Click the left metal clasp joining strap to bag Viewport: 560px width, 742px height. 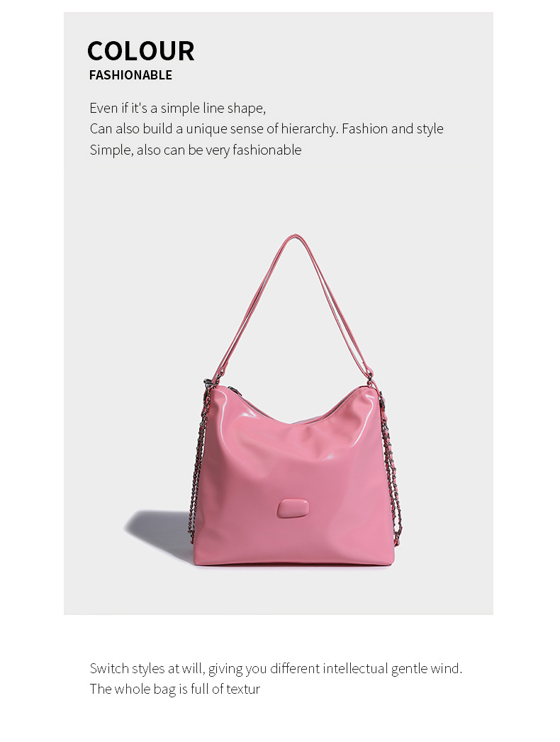click(208, 382)
